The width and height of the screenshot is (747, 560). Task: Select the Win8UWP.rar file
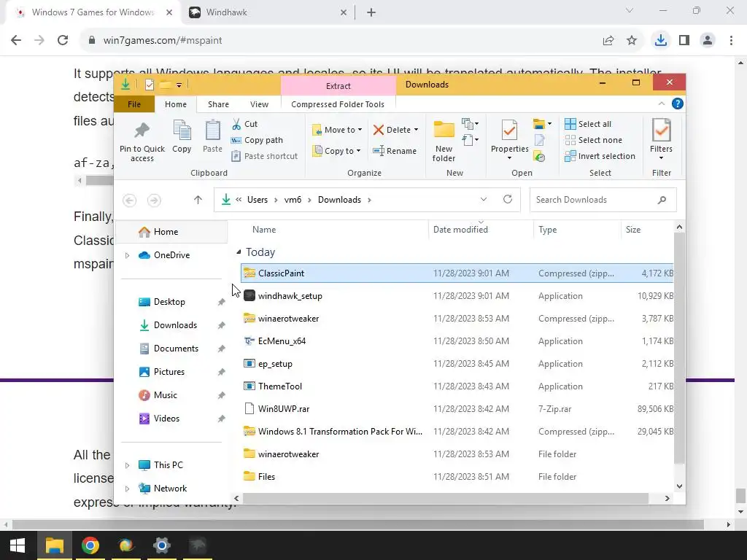tap(457, 408)
